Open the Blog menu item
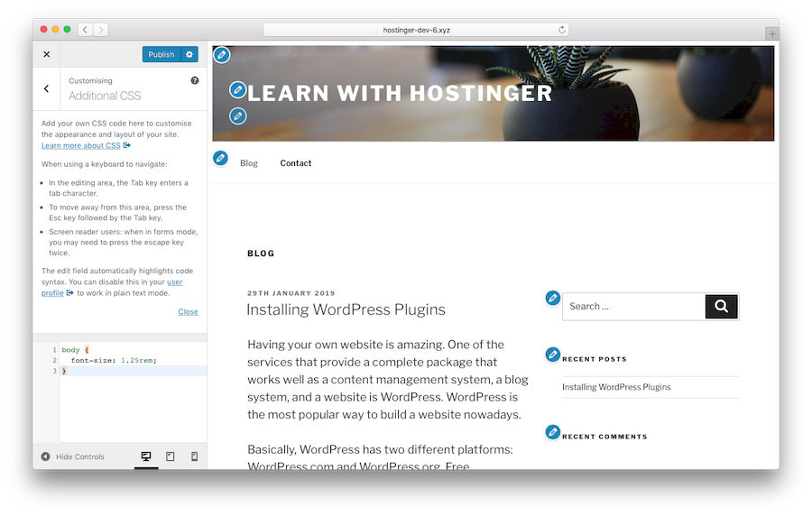Viewport: 812px width, 516px height. tap(249, 163)
